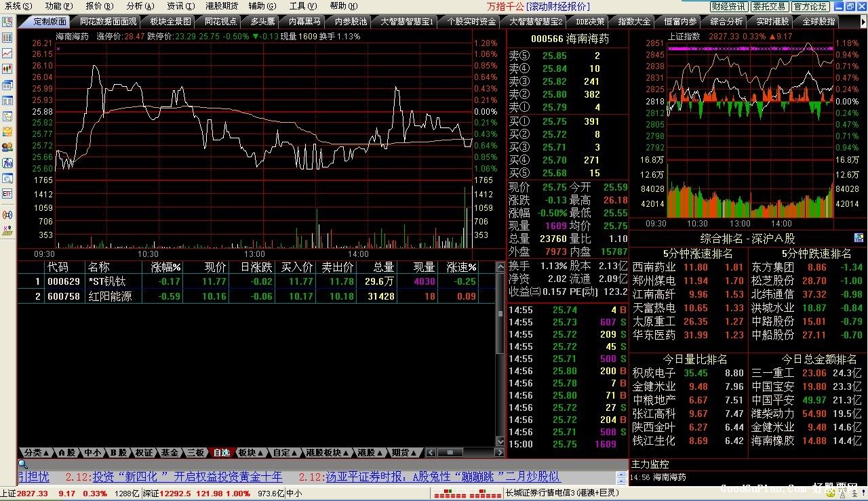
Task: Expand the 期货▲ bottom tab
Action: (x=404, y=452)
